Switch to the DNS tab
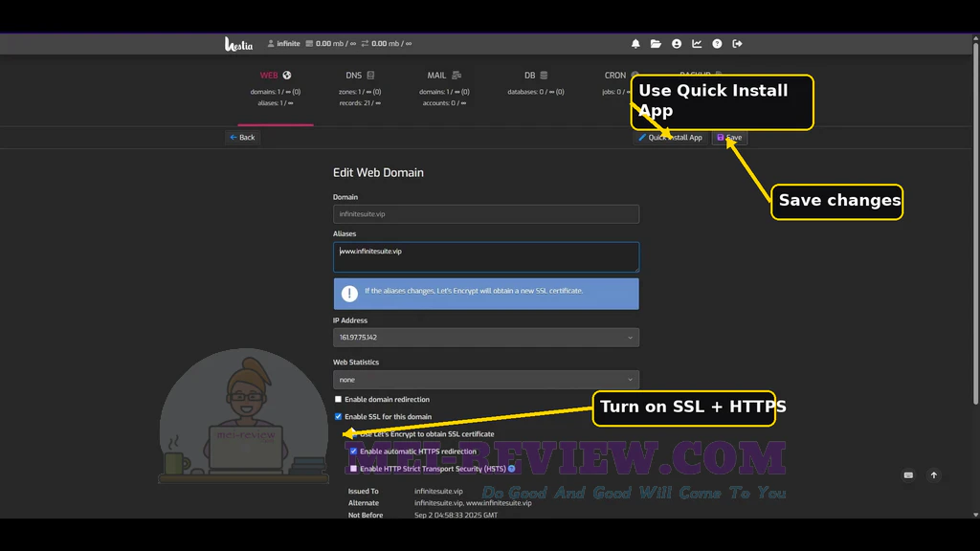Image resolution: width=980 pixels, height=551 pixels. coord(360,89)
